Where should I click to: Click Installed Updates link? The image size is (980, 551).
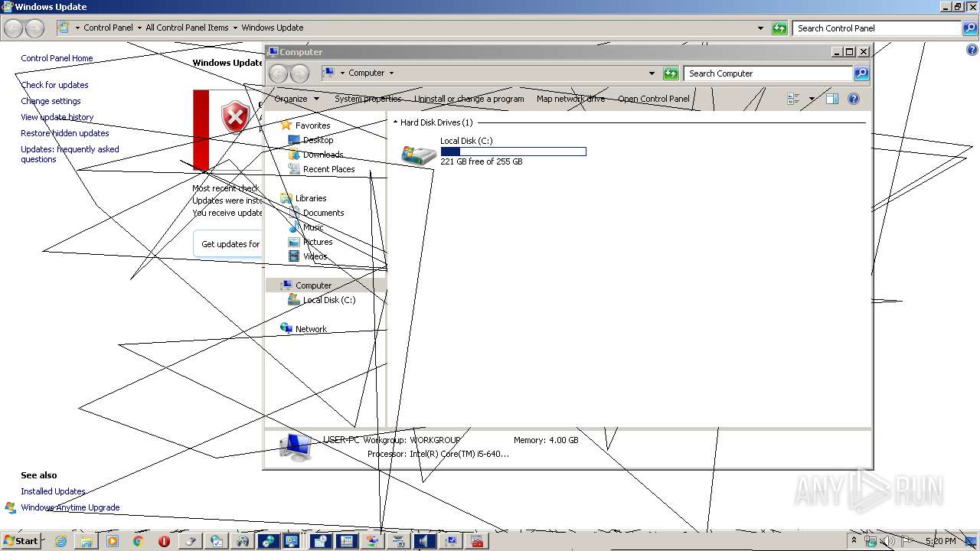[53, 491]
